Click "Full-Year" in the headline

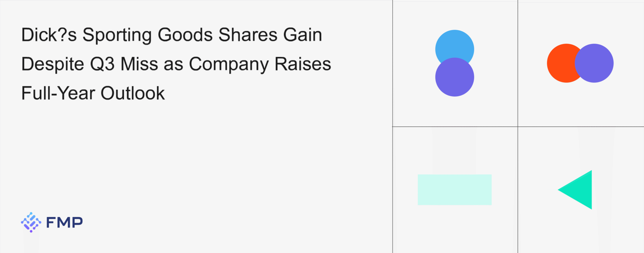click(58, 93)
